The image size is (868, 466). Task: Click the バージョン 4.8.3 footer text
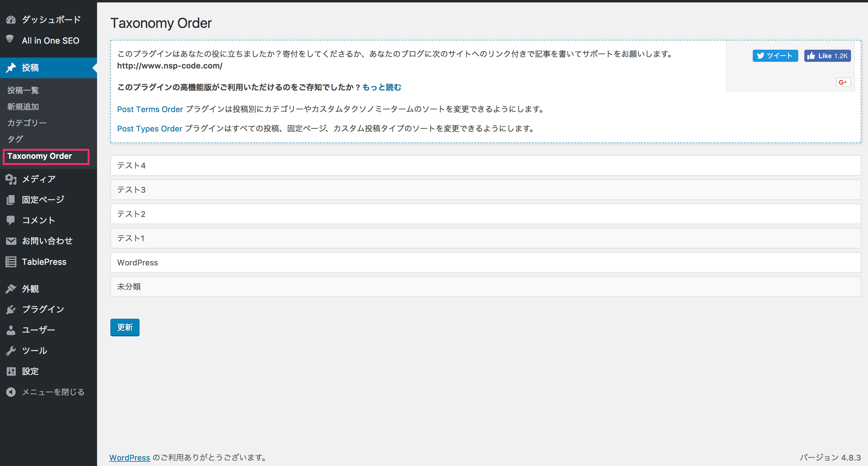coord(830,458)
